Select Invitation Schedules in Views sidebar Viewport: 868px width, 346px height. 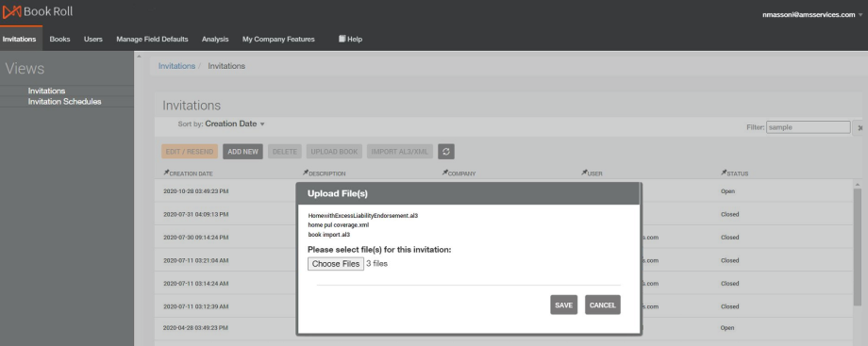(65, 102)
